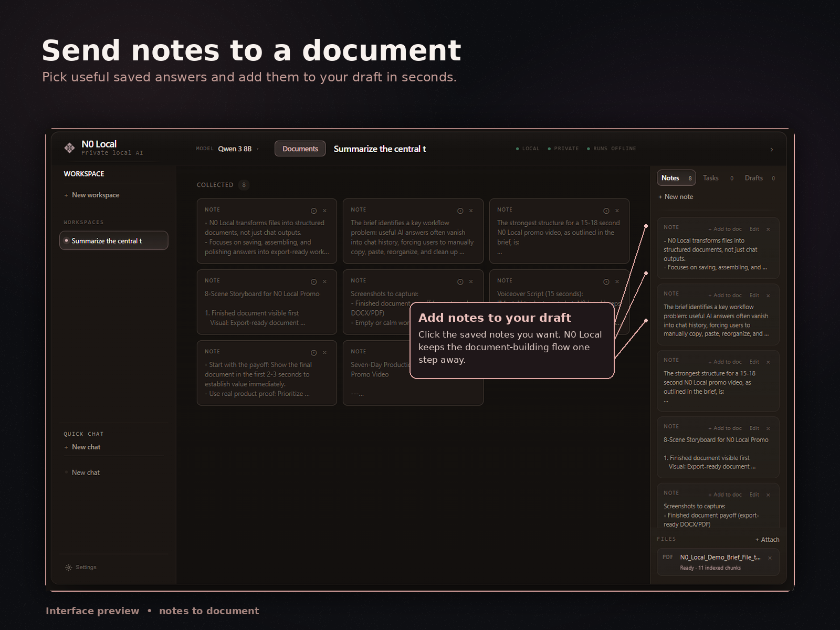Delete the sidebar note 'N0 Local transforms files' with x
The width and height of the screenshot is (840, 630).
[768, 229]
